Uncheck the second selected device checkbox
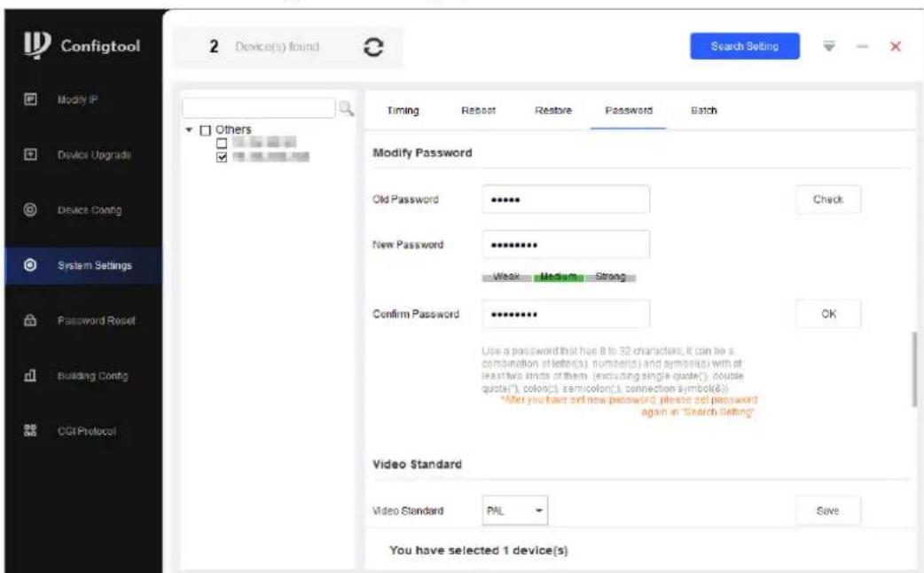The height and width of the screenshot is (573, 924). point(222,157)
